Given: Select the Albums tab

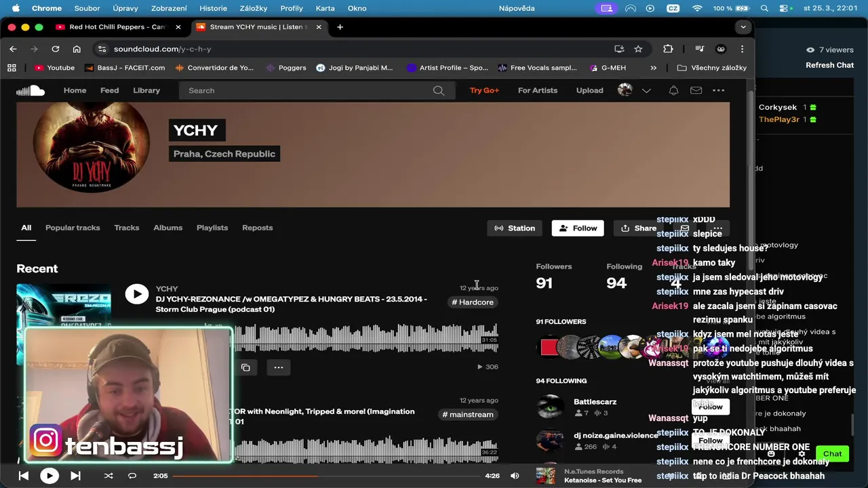Looking at the screenshot, I should coord(168,228).
